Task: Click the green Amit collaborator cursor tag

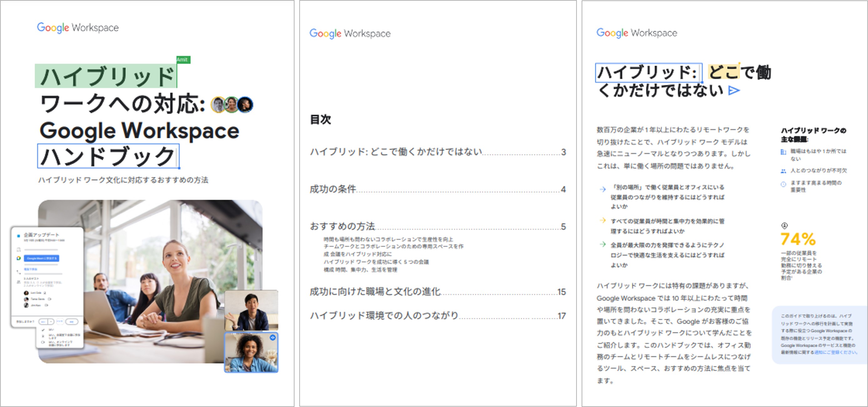Action: (183, 60)
